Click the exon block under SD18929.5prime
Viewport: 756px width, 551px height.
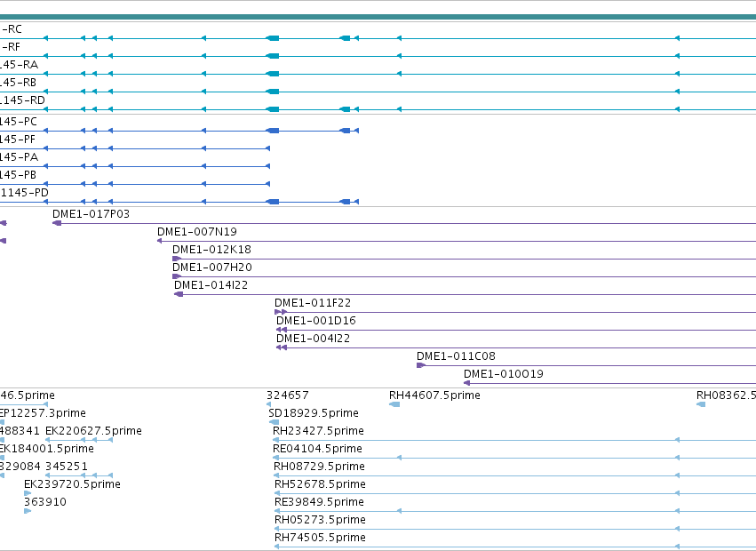pos(274,422)
